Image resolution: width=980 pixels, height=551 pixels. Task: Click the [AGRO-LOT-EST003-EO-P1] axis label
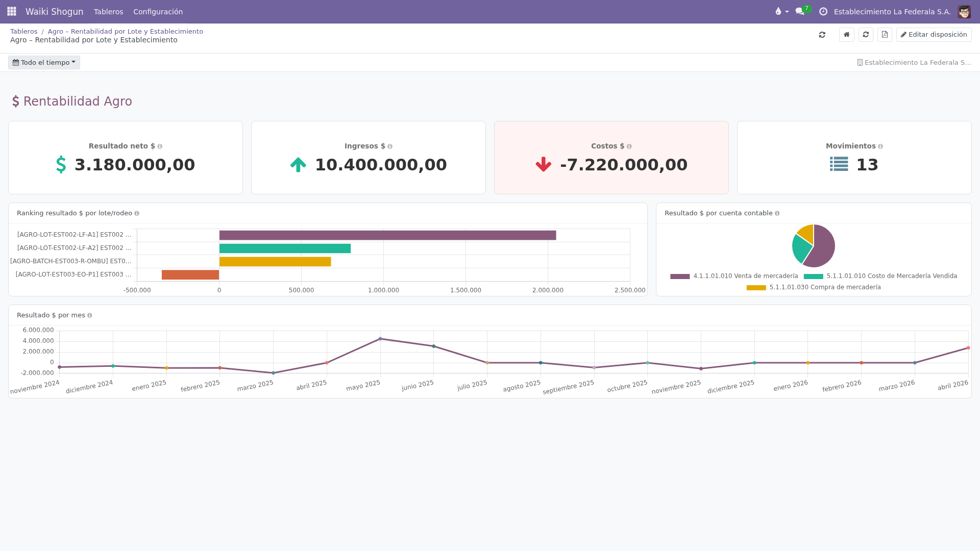coord(73,274)
